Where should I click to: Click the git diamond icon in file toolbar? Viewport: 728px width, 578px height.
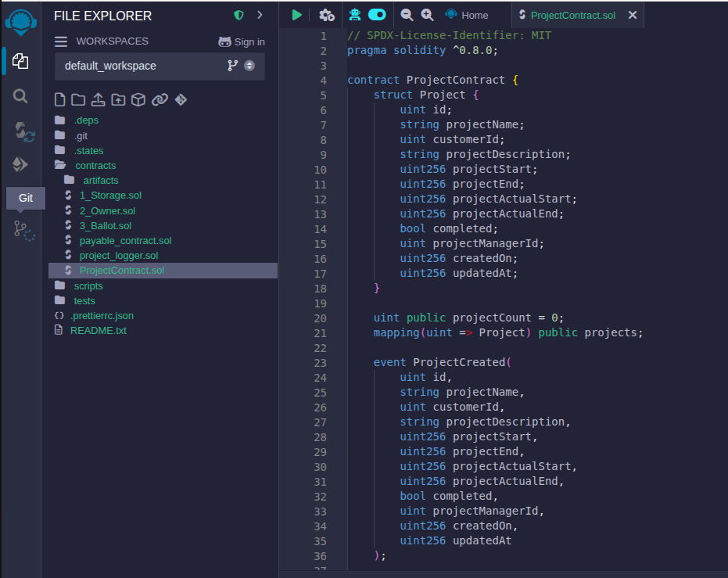click(x=181, y=100)
